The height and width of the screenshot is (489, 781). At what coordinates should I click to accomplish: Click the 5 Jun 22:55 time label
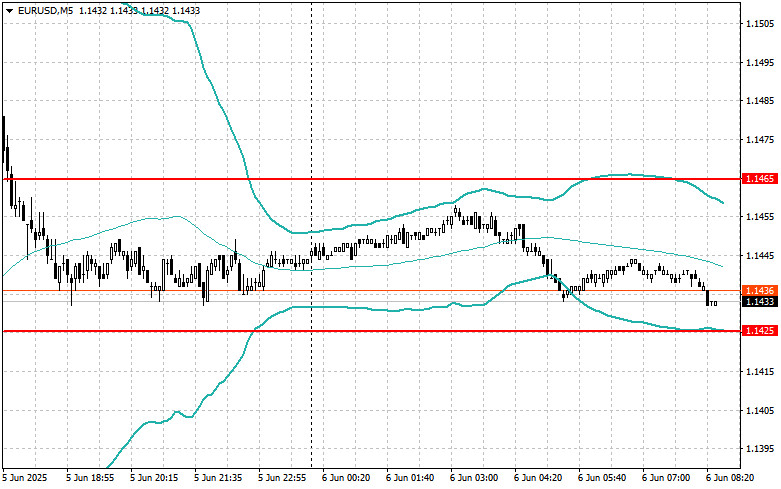click(x=282, y=478)
